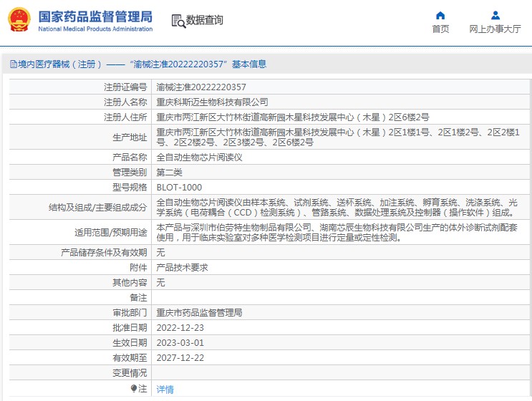Select 无 value in 产品储存条件及有效期 row
This screenshot has width=532, height=401.
(160, 252)
